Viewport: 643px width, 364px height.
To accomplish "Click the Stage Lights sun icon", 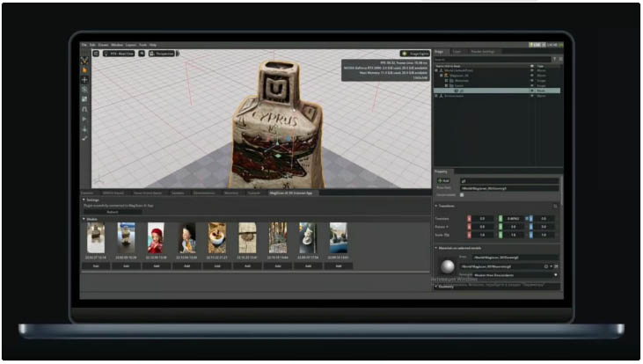I will (404, 54).
